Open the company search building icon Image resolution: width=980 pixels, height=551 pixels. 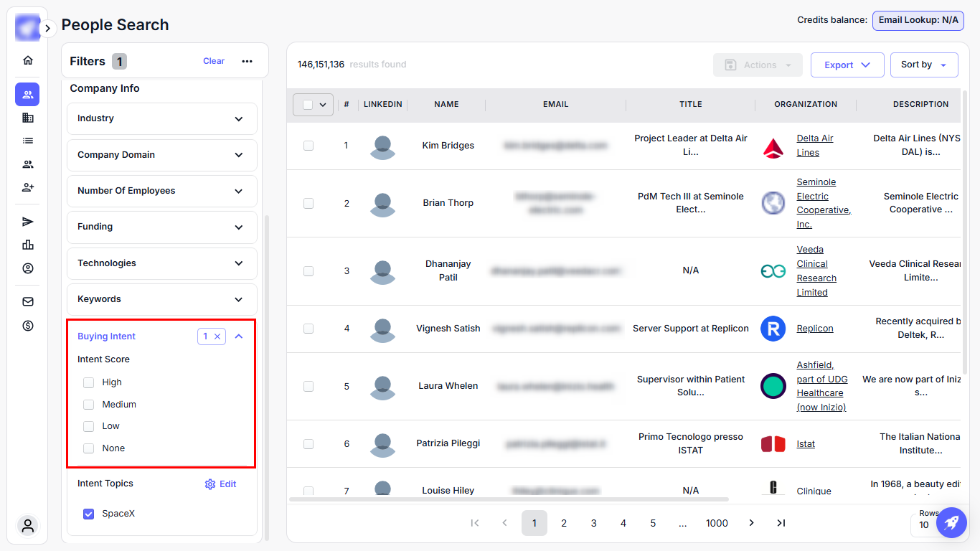[x=28, y=118]
